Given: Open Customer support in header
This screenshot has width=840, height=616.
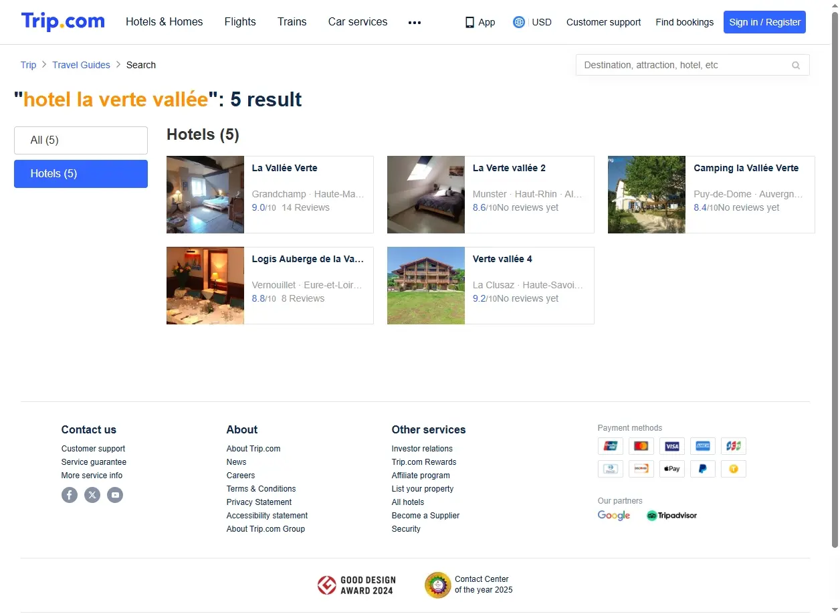Looking at the screenshot, I should [603, 22].
